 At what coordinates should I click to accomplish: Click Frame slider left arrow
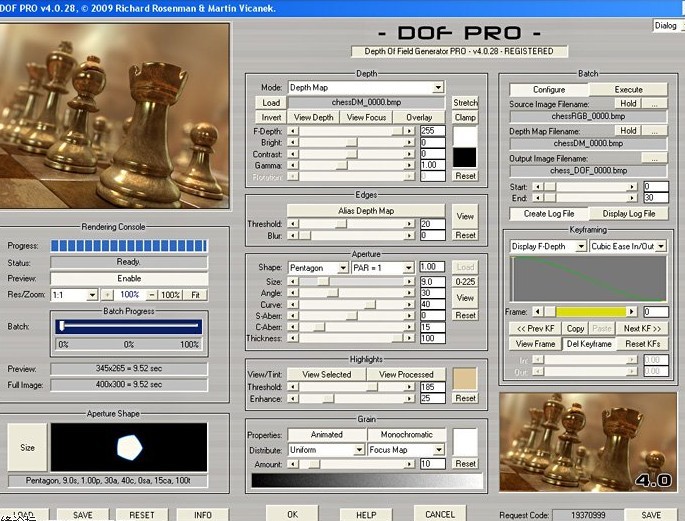(x=538, y=311)
